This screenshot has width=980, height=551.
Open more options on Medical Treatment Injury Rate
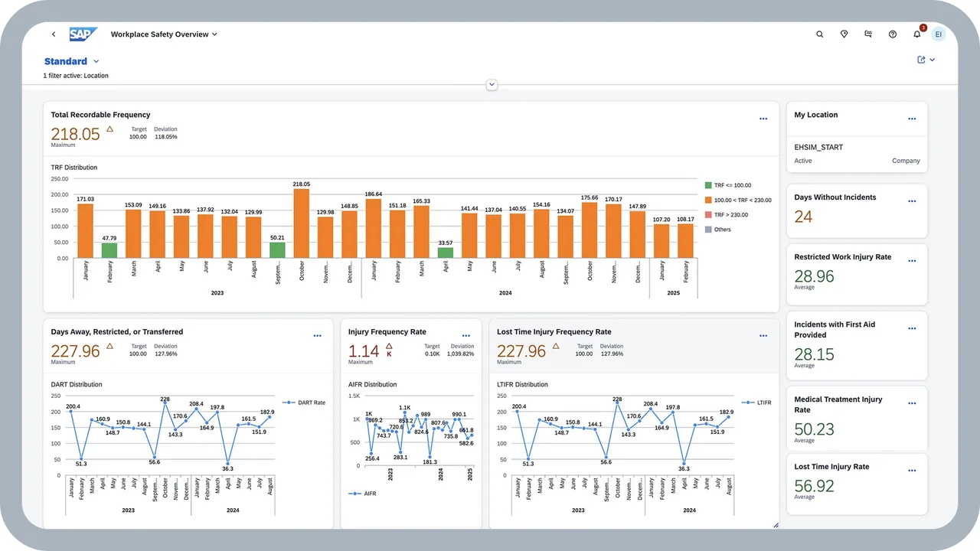[912, 403]
